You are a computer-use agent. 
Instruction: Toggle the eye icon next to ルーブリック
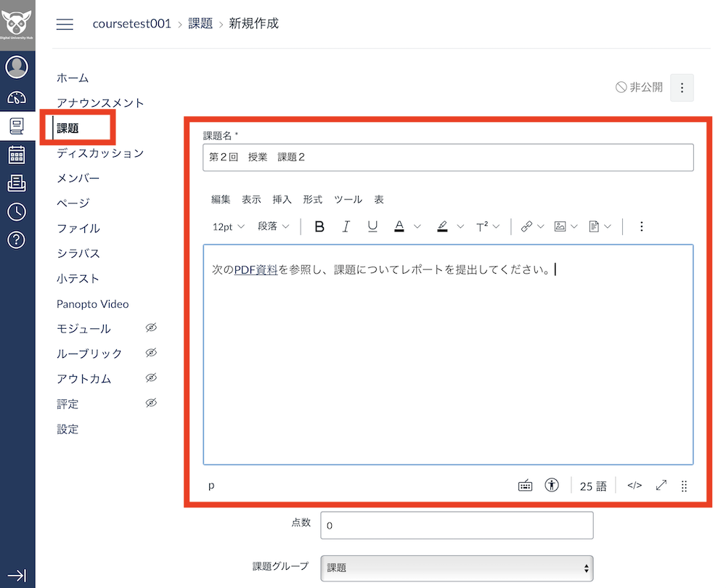[151, 354]
